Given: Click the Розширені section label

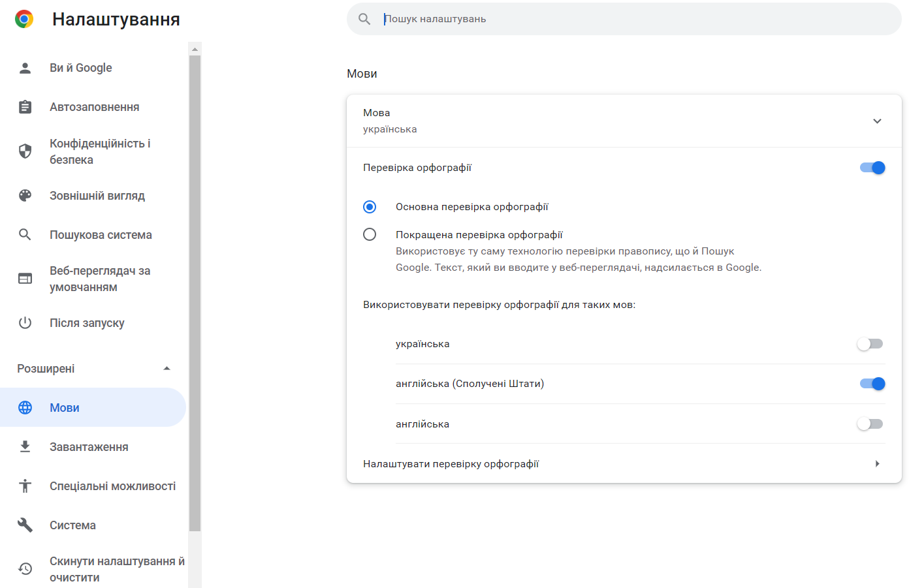Looking at the screenshot, I should pyautogui.click(x=46, y=369).
